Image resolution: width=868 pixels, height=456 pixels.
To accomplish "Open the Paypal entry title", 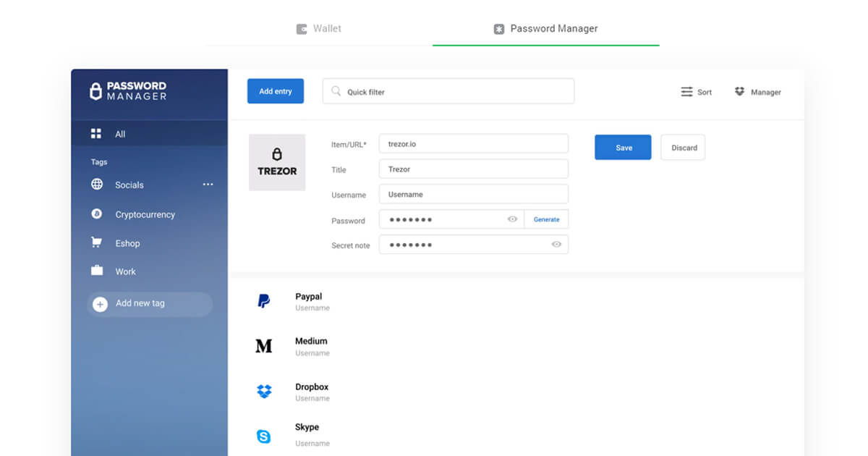I will [309, 297].
